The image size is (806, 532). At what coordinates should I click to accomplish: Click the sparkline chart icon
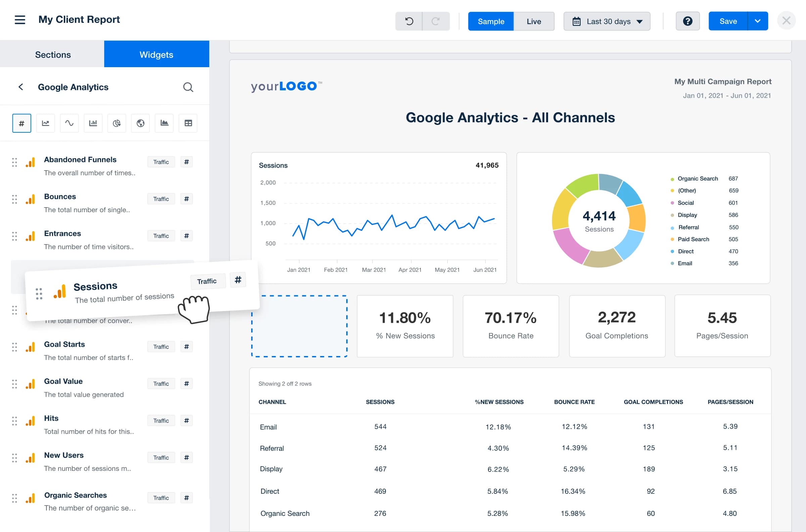tap(70, 124)
